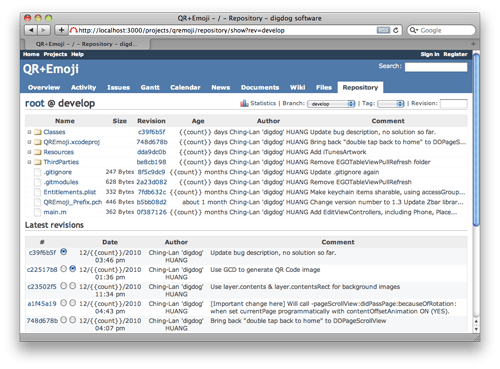Click the vertical scrollbar thumb

pyautogui.click(x=477, y=140)
